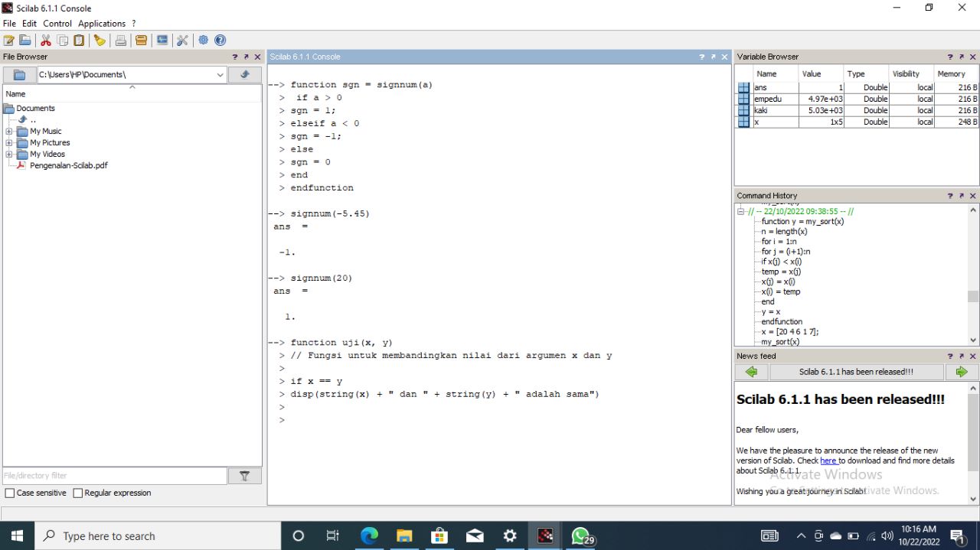The width and height of the screenshot is (980, 550).
Task: Undock the File Browser panel
Action: click(x=247, y=57)
